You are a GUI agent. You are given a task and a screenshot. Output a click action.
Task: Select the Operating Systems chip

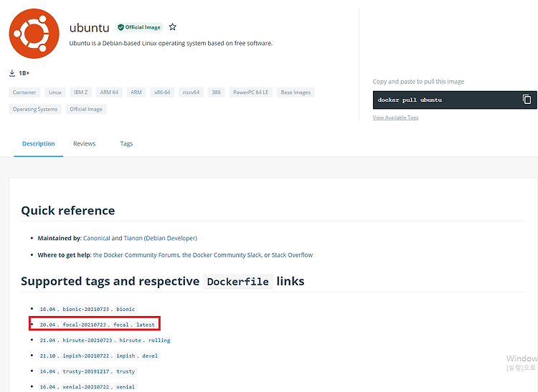(x=35, y=109)
